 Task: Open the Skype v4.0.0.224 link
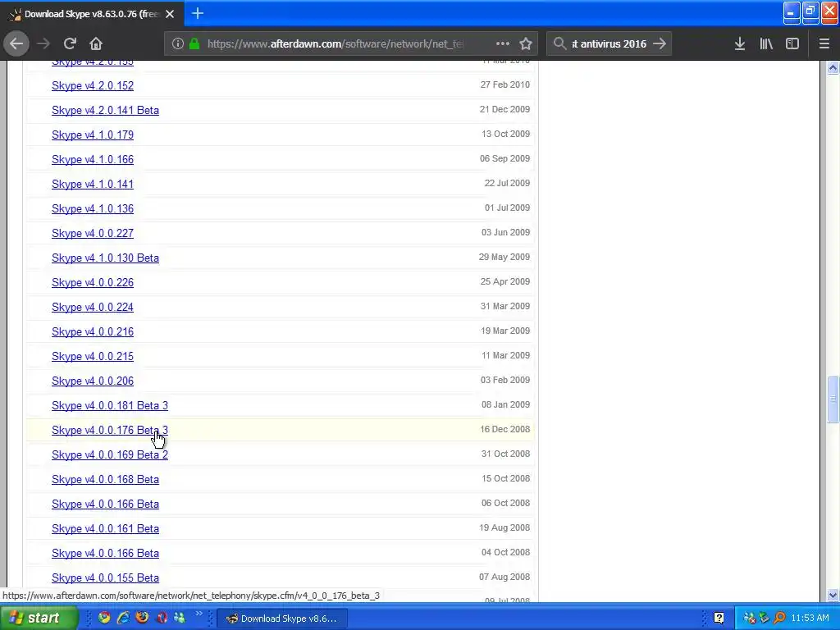(x=93, y=308)
